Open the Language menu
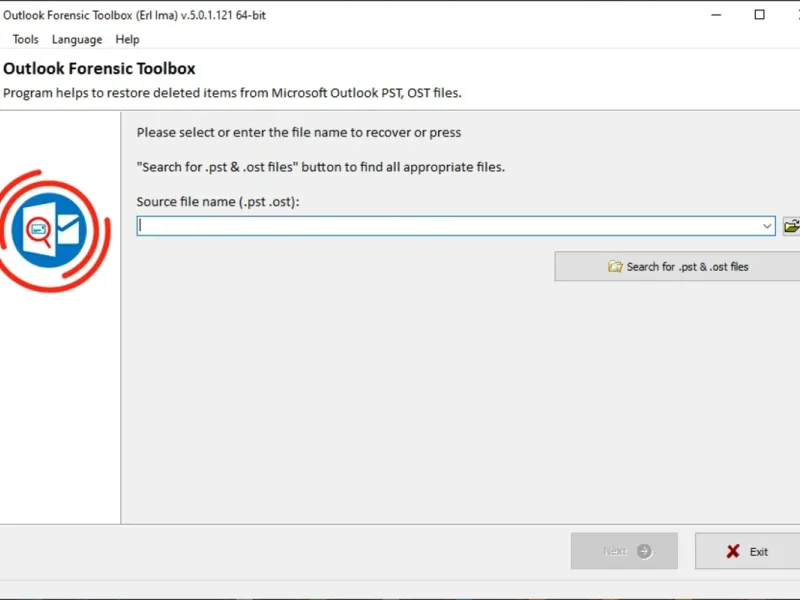Viewport: 800px width, 600px height. (77, 39)
